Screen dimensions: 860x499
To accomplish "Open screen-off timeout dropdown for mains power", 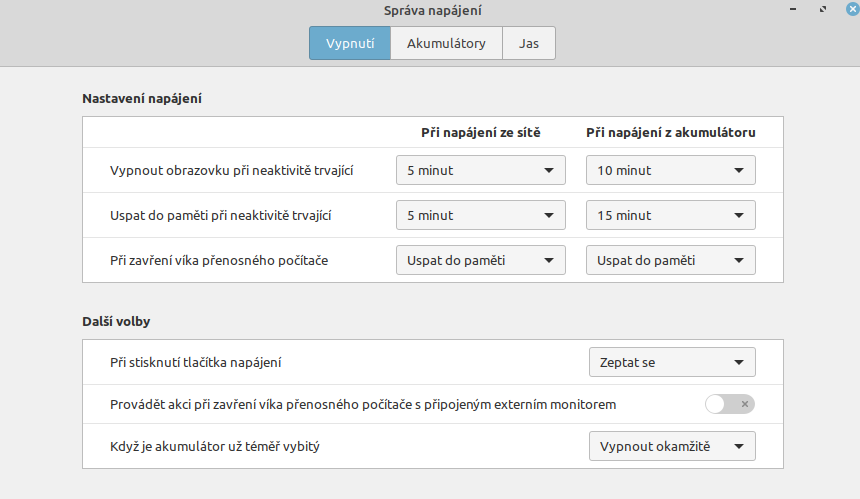I will pos(481,170).
